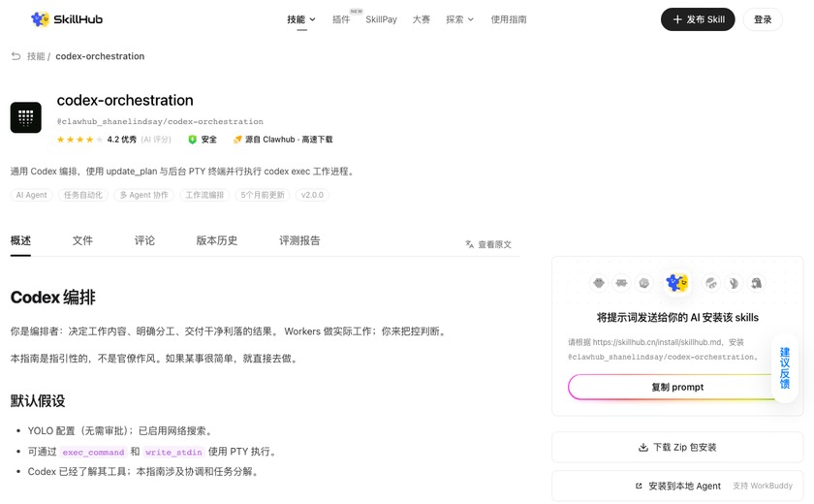
Task: Click the AI Agent tag
Action: (31, 195)
